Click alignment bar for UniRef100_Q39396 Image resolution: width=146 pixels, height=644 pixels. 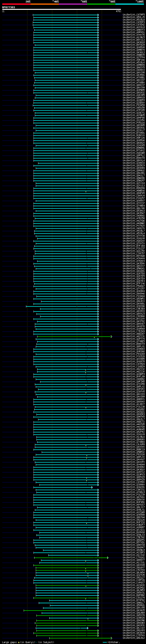[63, 306]
